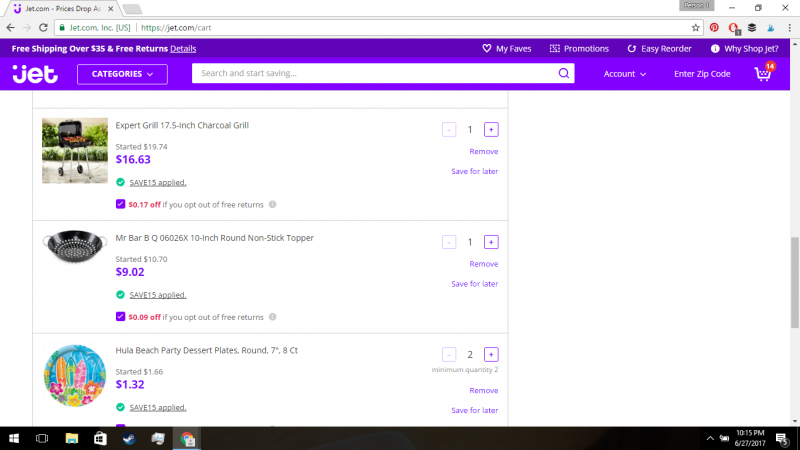This screenshot has width=800, height=450.
Task: Open Windows Start menu
Action: 14,438
